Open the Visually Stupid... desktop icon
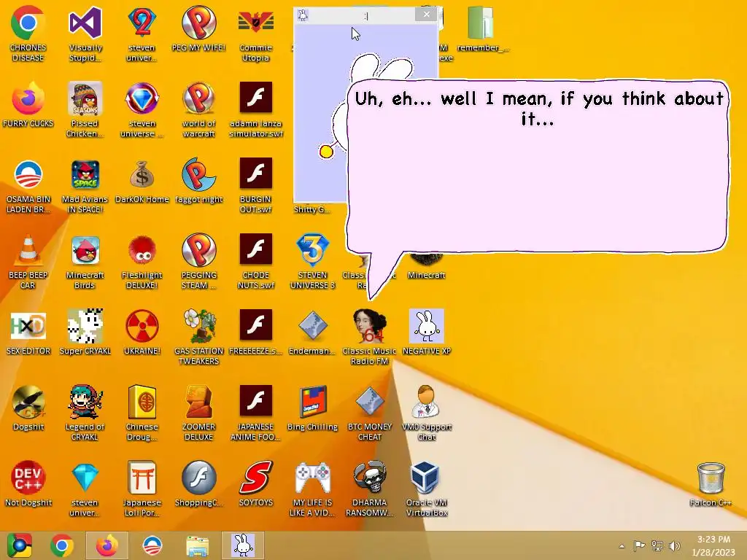 pos(85,23)
